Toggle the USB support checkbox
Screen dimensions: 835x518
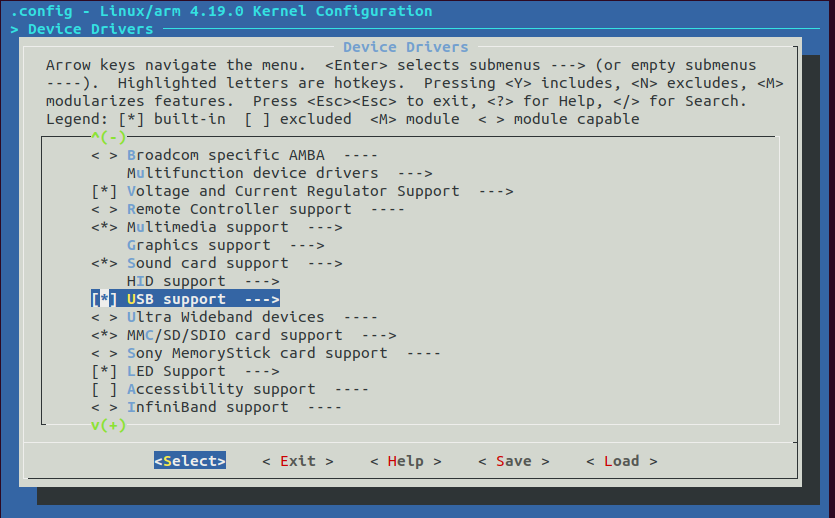104,299
